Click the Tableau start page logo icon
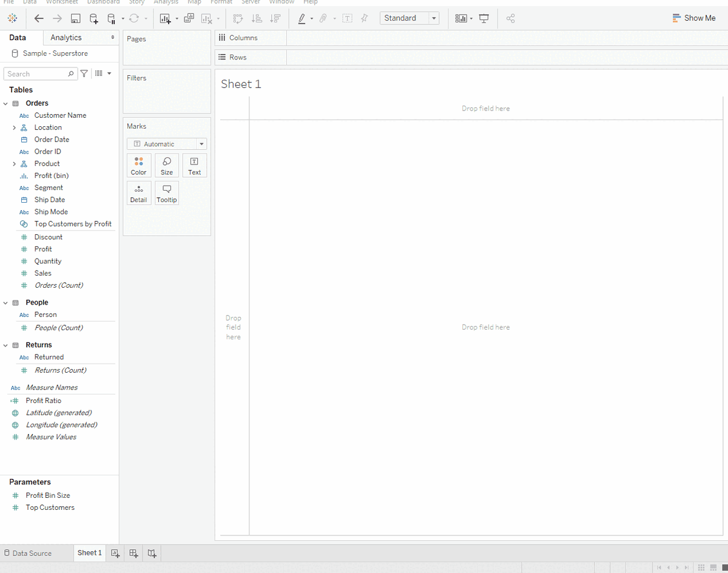The height and width of the screenshot is (573, 728). coord(12,18)
